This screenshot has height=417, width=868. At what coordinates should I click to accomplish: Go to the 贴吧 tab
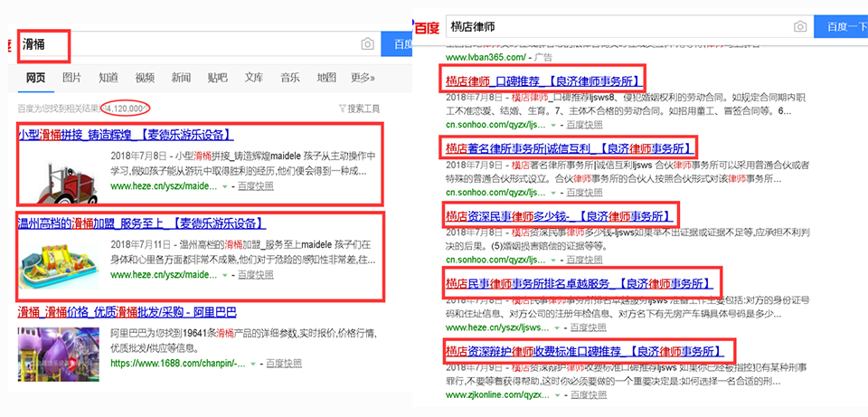[218, 78]
